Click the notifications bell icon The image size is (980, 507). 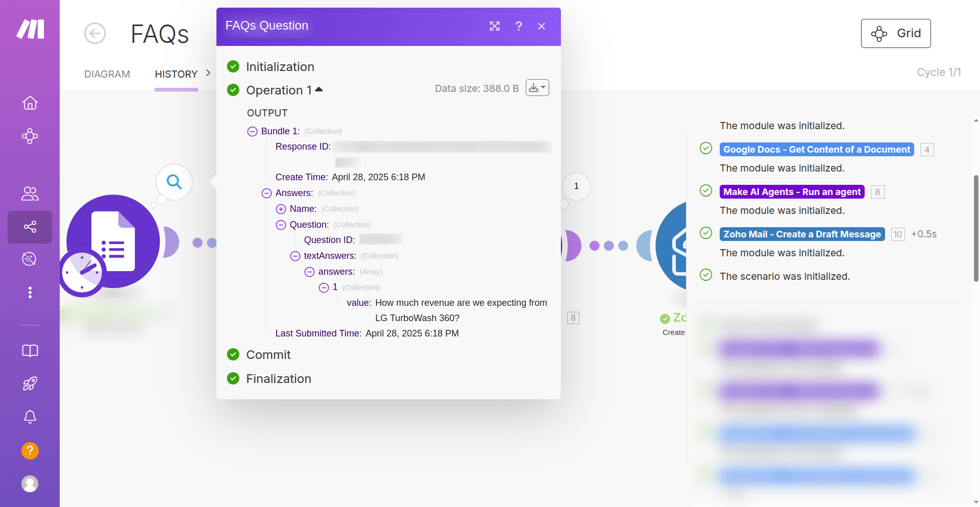(x=30, y=417)
